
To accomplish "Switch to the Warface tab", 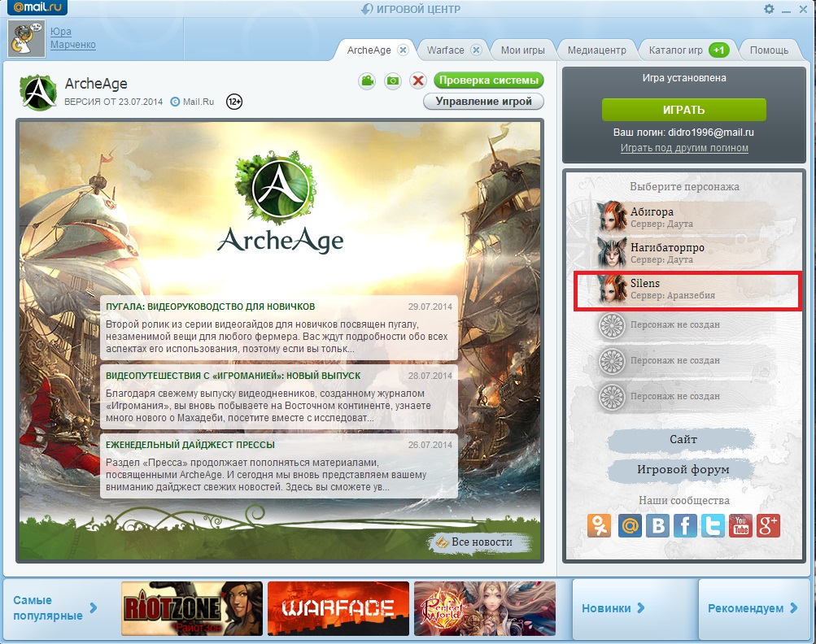I will [446, 50].
